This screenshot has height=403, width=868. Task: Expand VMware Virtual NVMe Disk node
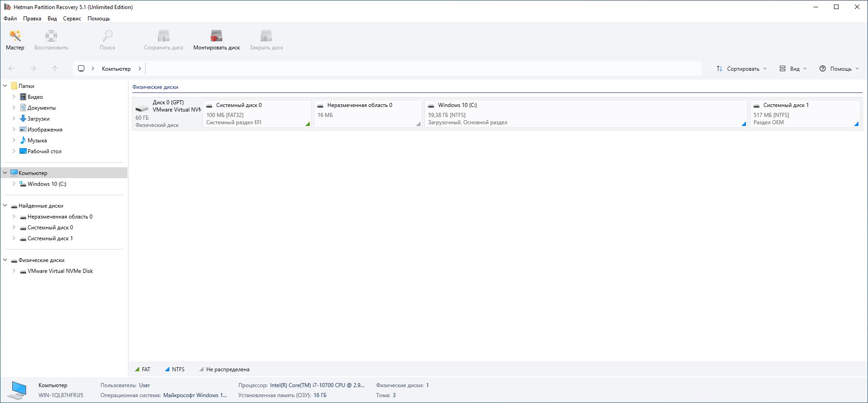coord(14,271)
